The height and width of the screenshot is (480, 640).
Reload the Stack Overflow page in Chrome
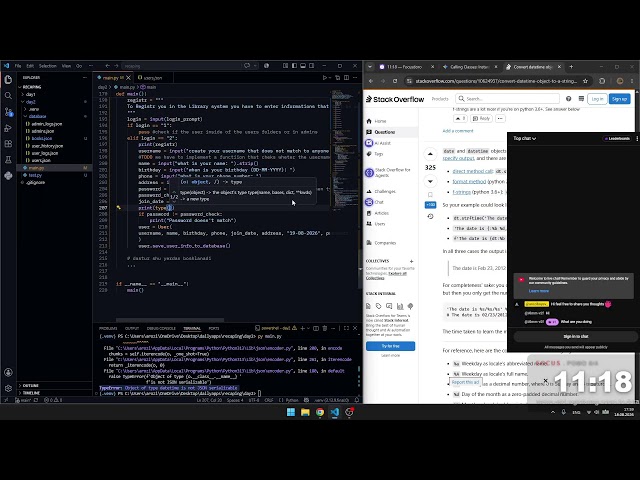click(395, 81)
